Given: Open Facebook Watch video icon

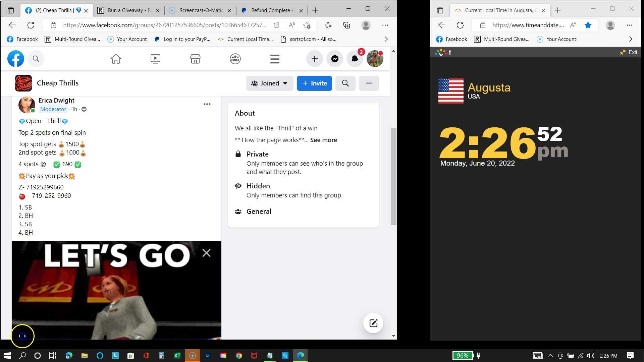Looking at the screenshot, I should pos(155,59).
